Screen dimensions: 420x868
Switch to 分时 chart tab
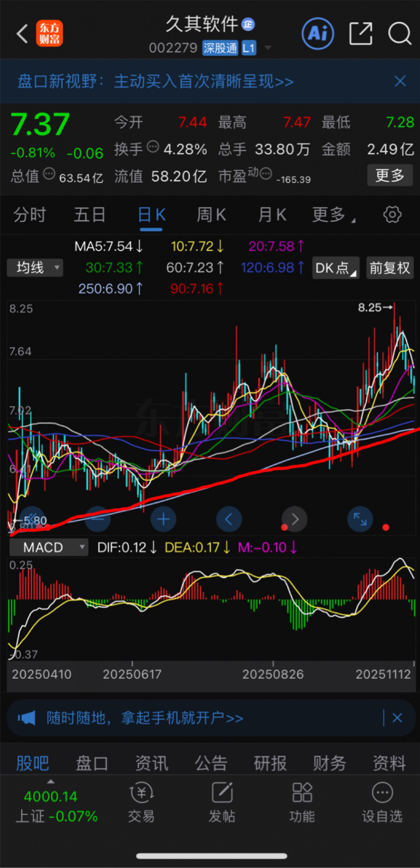point(30,215)
